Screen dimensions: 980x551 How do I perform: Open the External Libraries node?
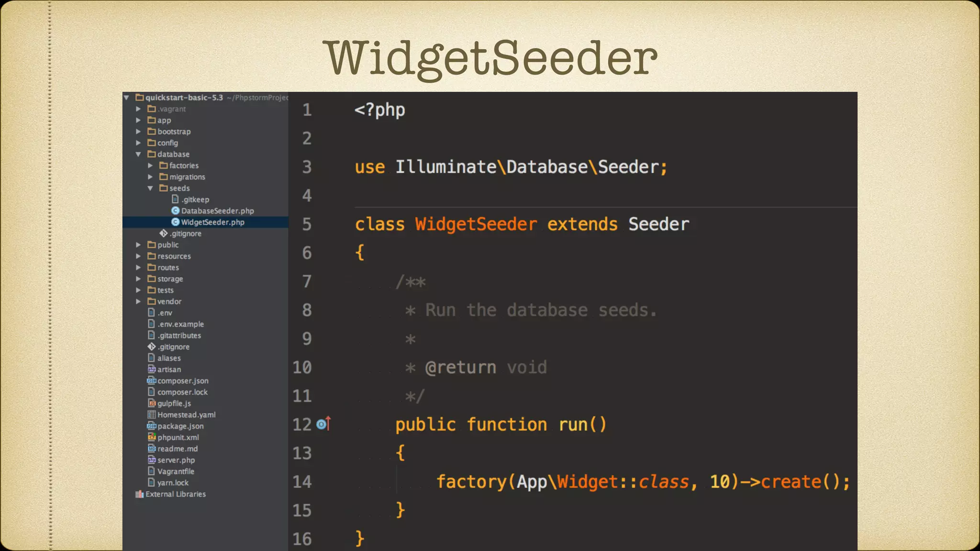coord(176,494)
